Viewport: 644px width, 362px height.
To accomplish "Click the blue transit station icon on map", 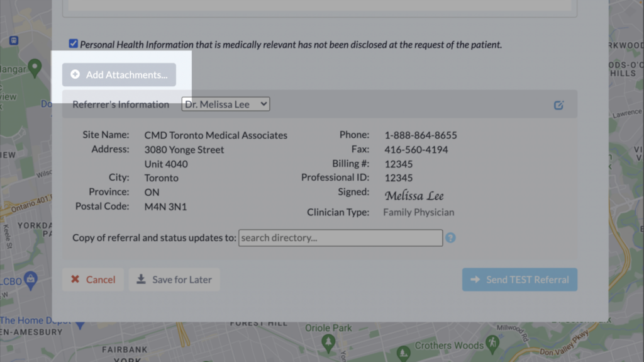I will pyautogui.click(x=13, y=40).
